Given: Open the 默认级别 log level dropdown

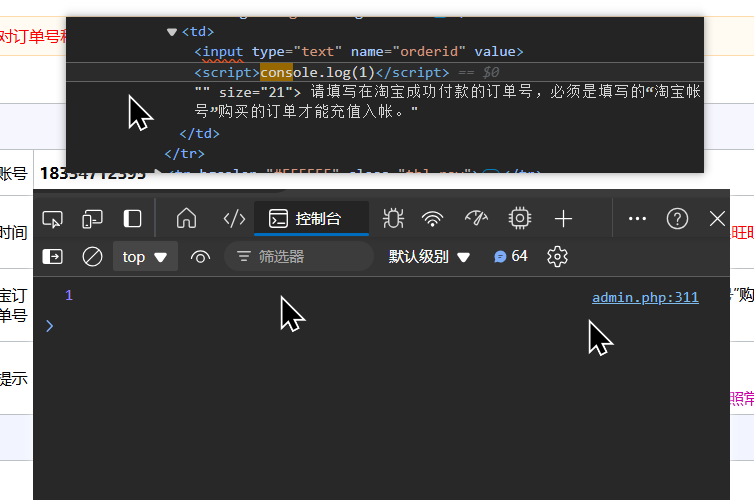Looking at the screenshot, I should coord(429,256).
